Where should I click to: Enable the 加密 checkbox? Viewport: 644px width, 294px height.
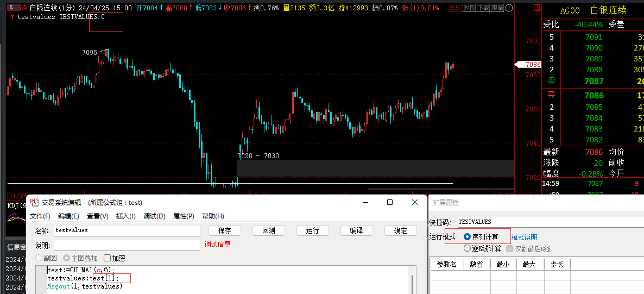click(x=107, y=258)
